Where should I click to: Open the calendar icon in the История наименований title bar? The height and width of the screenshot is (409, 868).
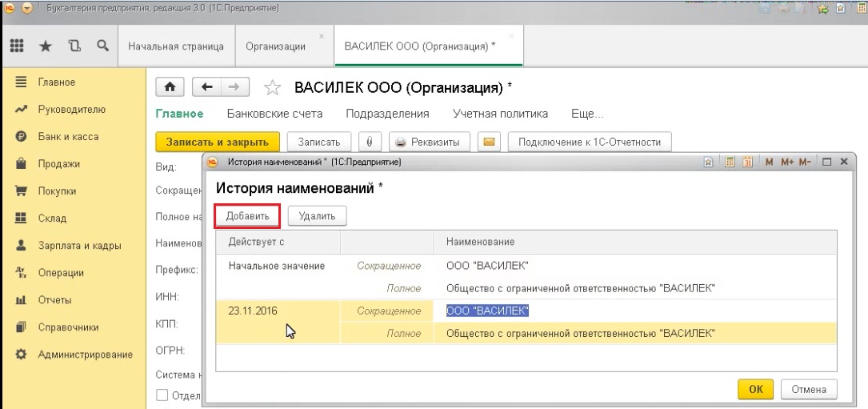(x=747, y=162)
